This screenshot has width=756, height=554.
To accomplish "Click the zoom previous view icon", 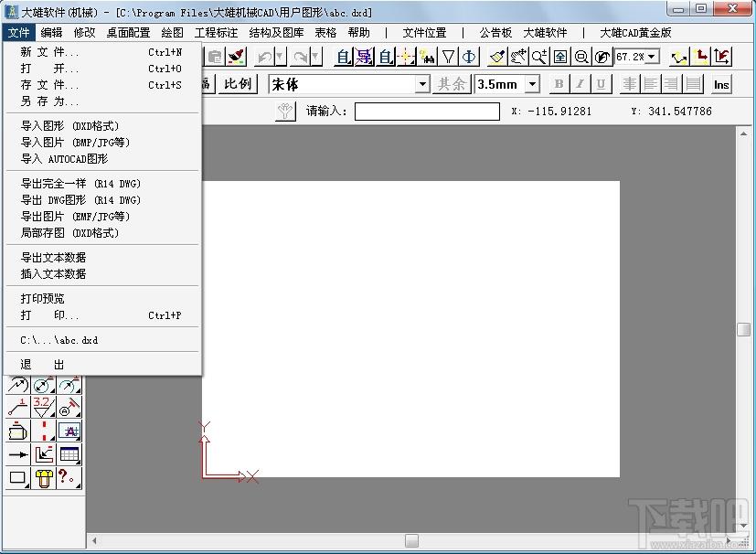I will [x=602, y=57].
